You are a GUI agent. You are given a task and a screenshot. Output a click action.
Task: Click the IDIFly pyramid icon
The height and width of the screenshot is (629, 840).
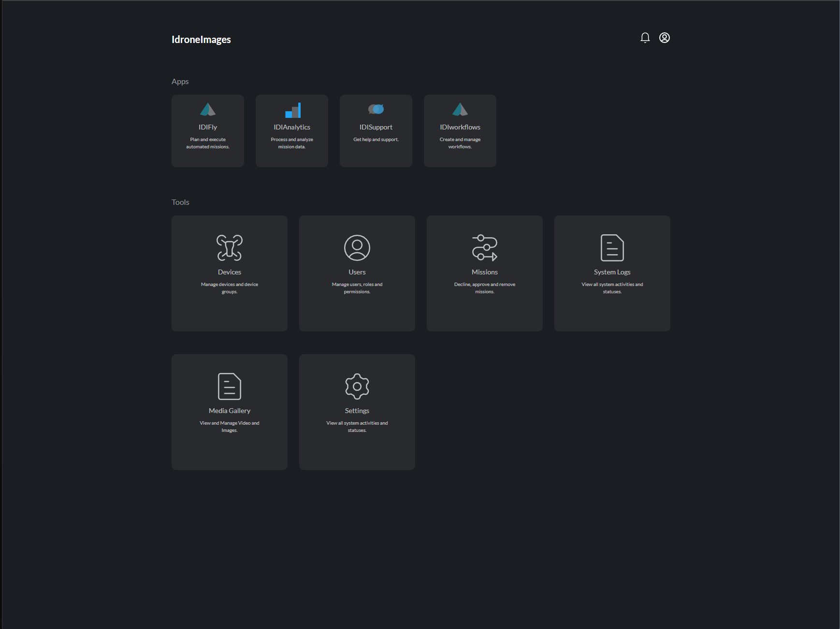point(208,110)
